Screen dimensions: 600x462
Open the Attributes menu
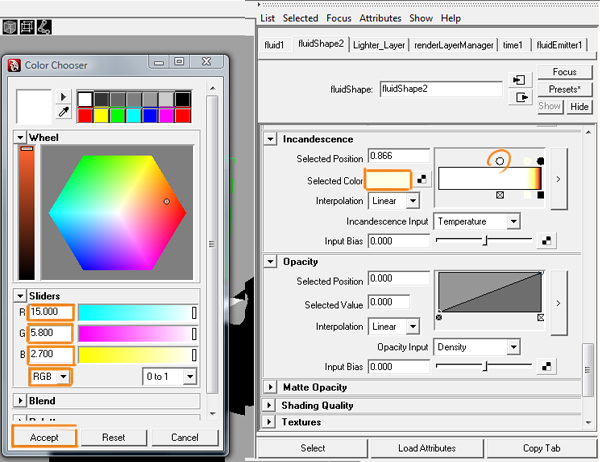tap(380, 18)
